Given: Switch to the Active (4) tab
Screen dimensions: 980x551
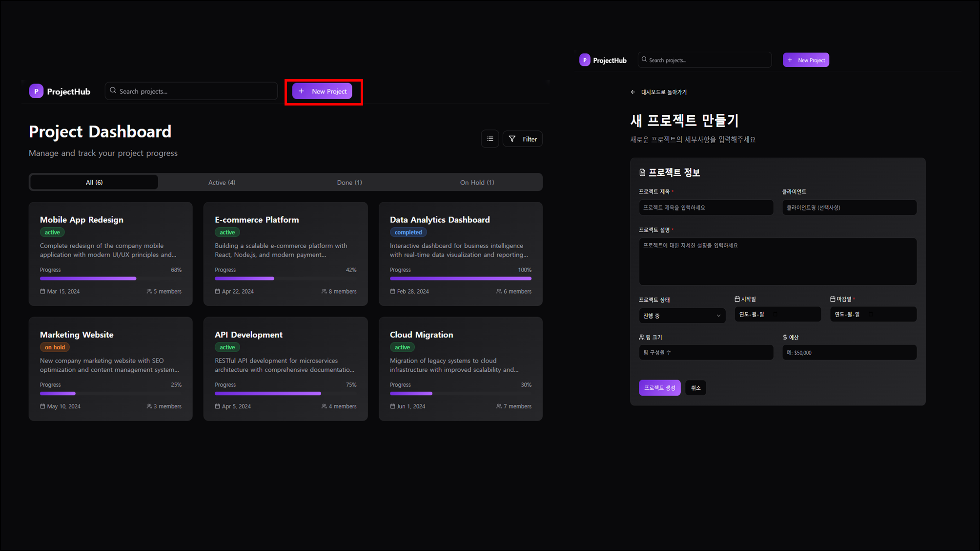Looking at the screenshot, I should [x=222, y=183].
